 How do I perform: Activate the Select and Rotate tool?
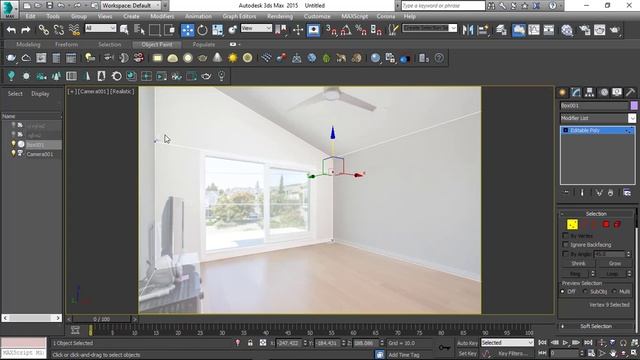(x=202, y=30)
